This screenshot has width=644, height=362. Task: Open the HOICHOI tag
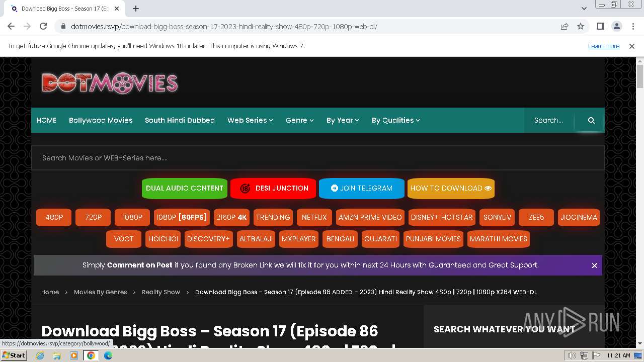(163, 239)
